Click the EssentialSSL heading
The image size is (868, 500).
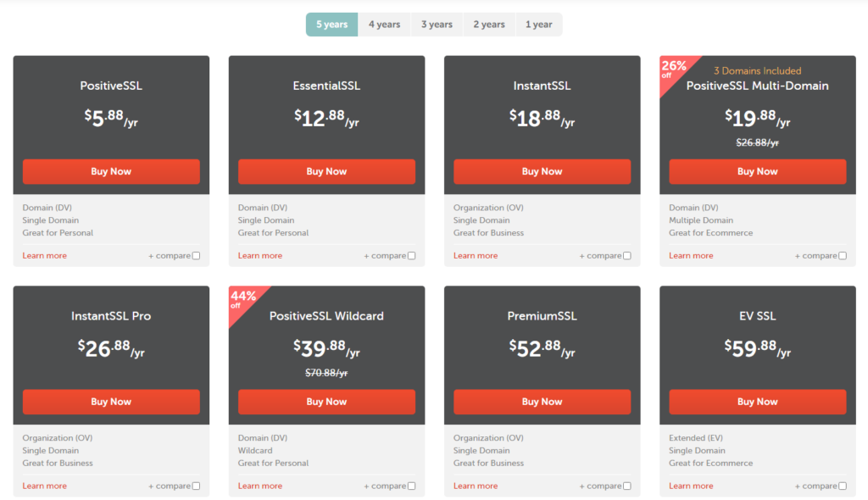click(326, 86)
